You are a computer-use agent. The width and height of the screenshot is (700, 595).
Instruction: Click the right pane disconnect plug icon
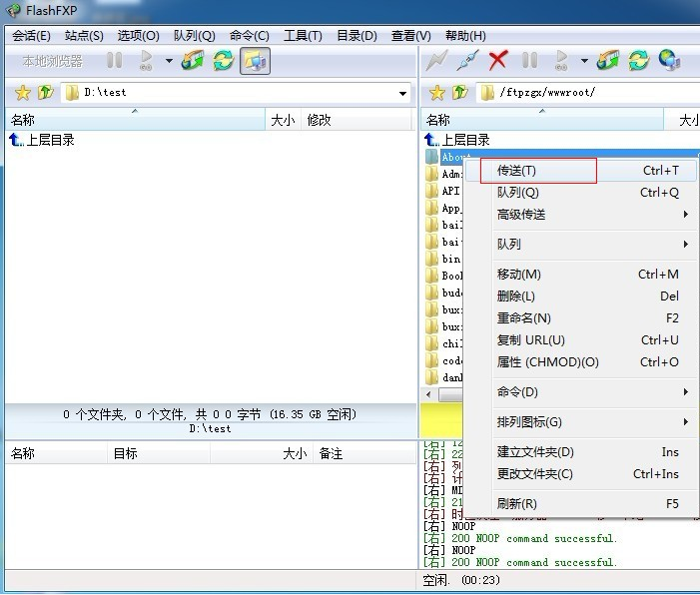click(467, 61)
